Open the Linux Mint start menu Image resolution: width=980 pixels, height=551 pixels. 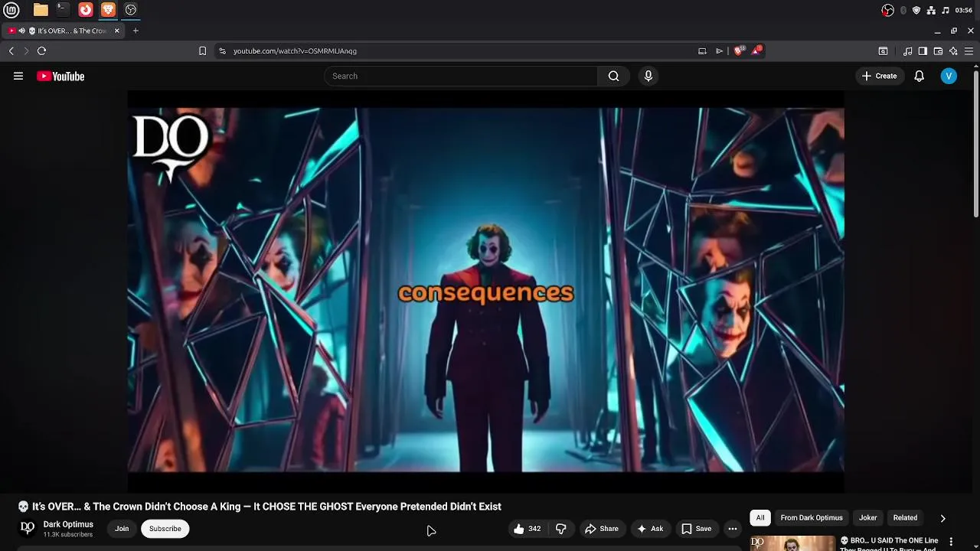[11, 10]
